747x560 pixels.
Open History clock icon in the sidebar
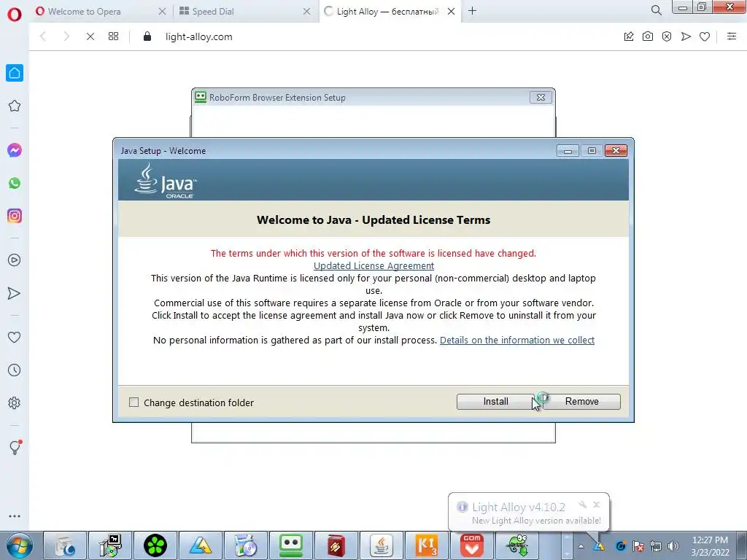coord(15,370)
